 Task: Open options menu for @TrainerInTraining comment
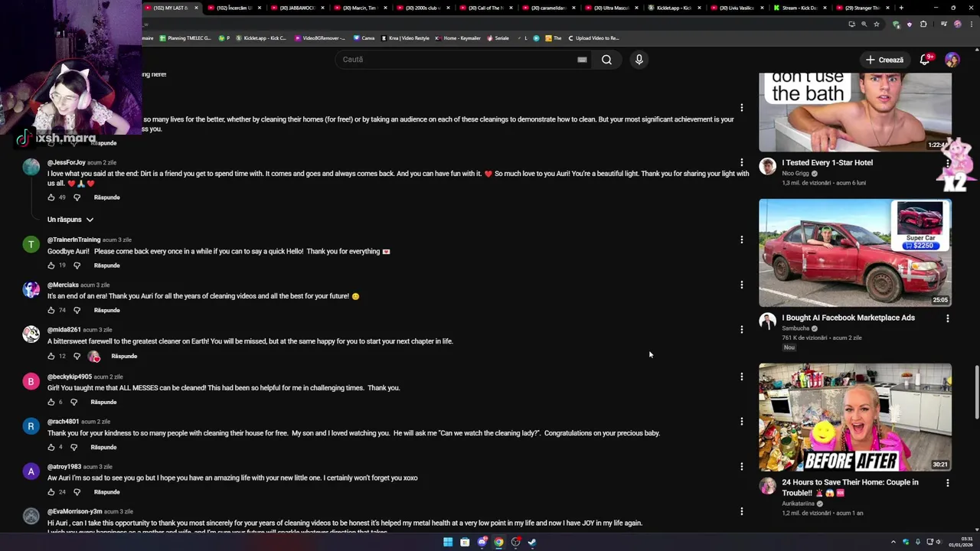(741, 240)
